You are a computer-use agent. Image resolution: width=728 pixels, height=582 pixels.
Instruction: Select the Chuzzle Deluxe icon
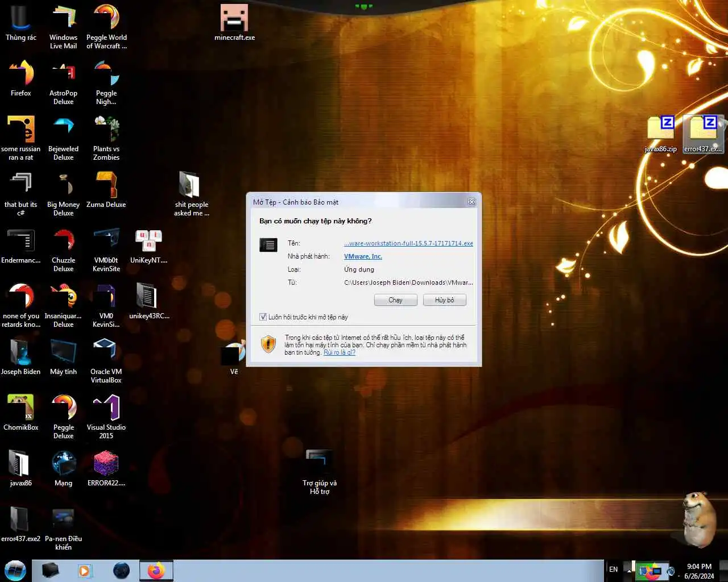[x=63, y=250]
